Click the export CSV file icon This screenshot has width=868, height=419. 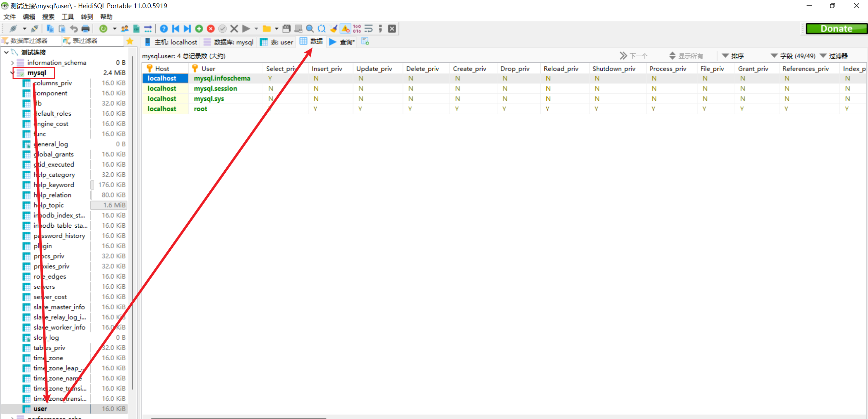pyautogui.click(x=136, y=29)
